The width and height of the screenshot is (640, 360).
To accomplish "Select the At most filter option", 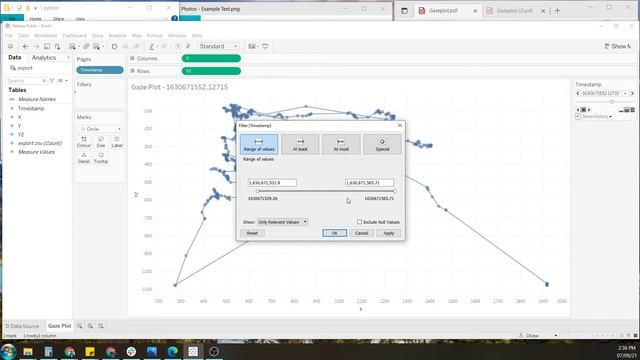I will [341, 144].
